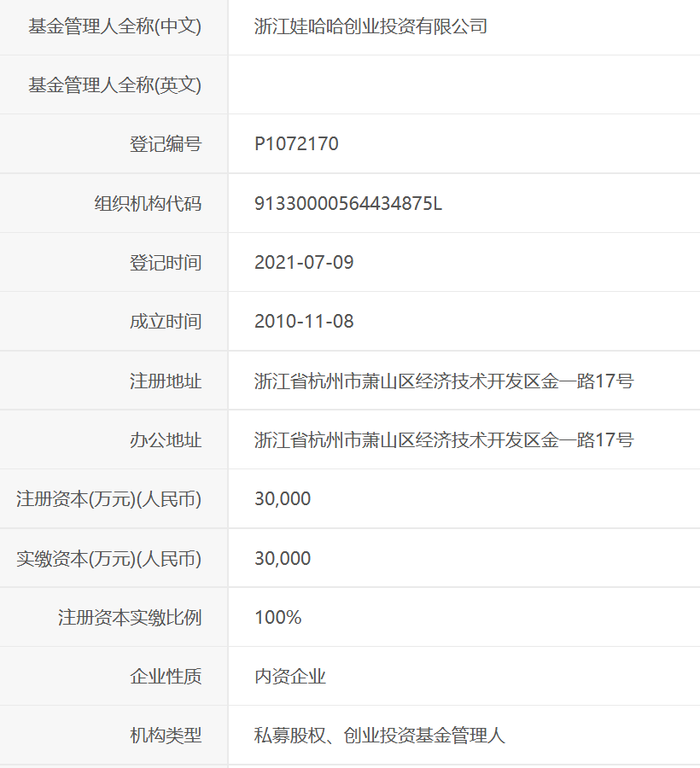Screen dimensions: 700x768
Task: Click the 组织机构代码 label
Action: click(148, 203)
